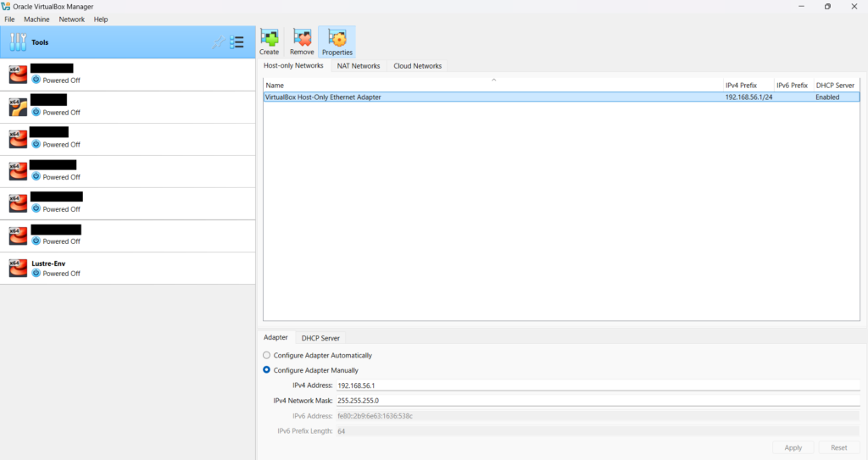Select the Tools wrench icon
The height and width of the screenshot is (460, 868).
click(19, 42)
